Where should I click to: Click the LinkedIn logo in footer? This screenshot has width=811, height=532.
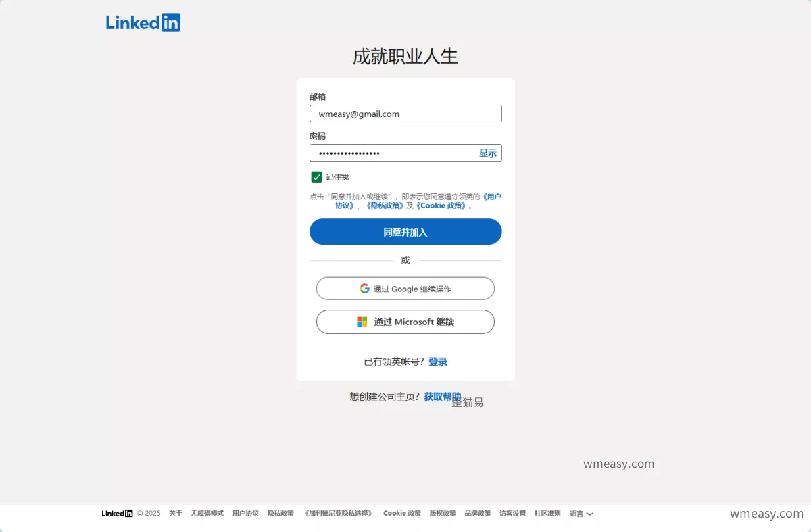click(x=118, y=514)
